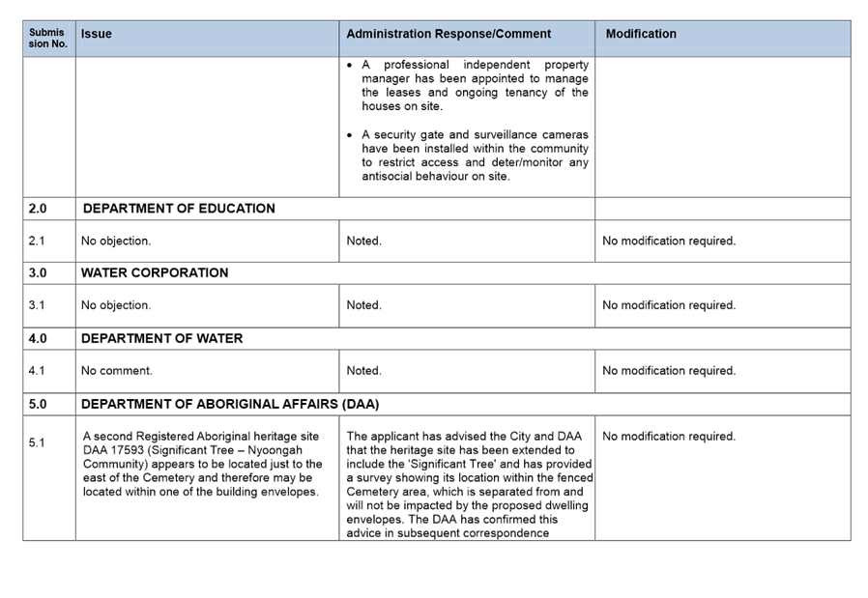The width and height of the screenshot is (868, 598).
Task: Click "No comment." in row 4.1
Action: tap(117, 371)
